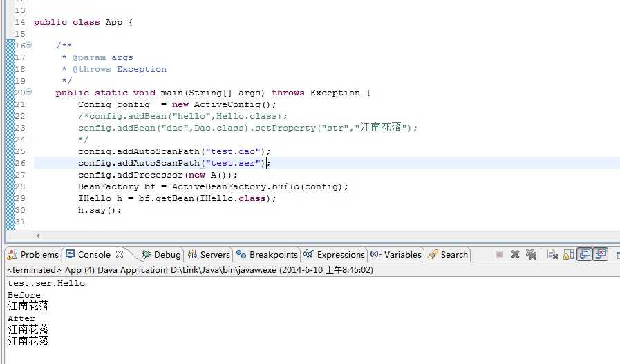Viewport: 620px width, 364px height.
Task: Switch to the Variables tab
Action: click(x=396, y=254)
